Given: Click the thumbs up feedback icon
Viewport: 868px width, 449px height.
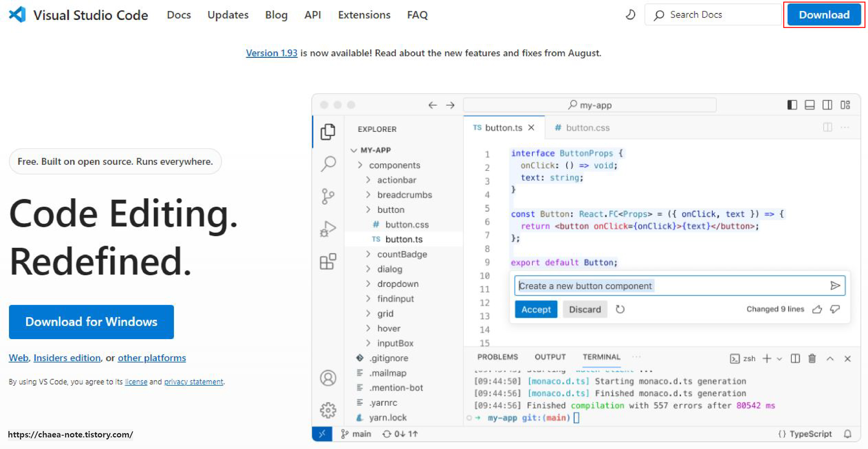Looking at the screenshot, I should click(817, 309).
